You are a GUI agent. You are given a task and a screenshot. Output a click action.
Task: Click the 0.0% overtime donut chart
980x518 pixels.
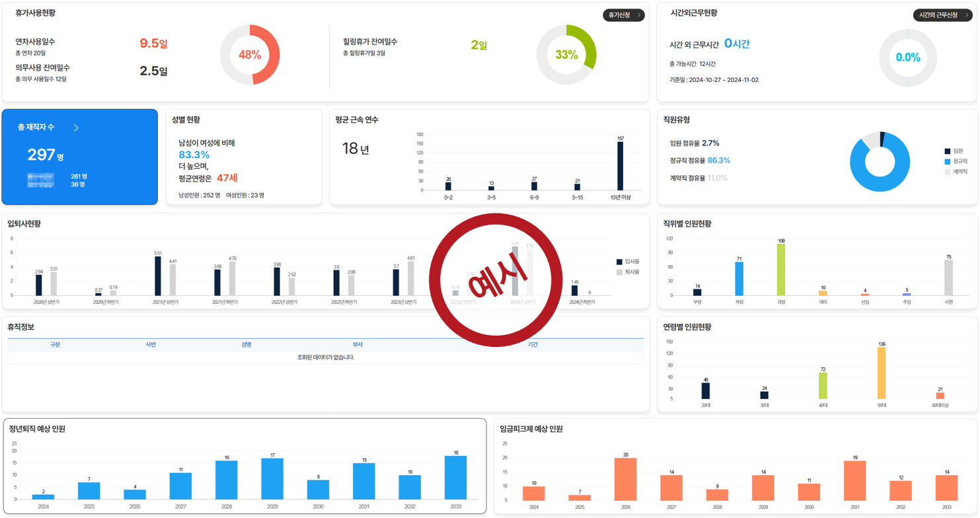[x=908, y=57]
